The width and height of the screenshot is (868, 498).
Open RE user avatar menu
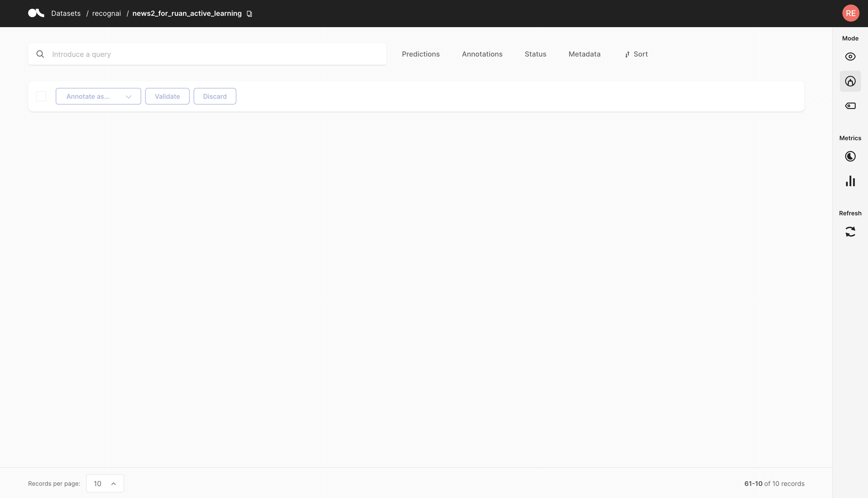[851, 13]
